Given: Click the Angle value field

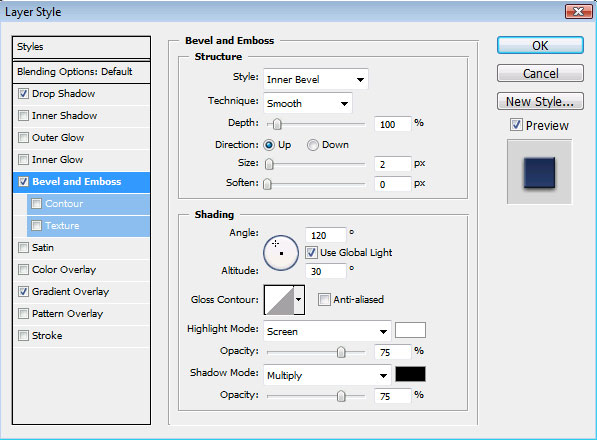Looking at the screenshot, I should point(326,235).
